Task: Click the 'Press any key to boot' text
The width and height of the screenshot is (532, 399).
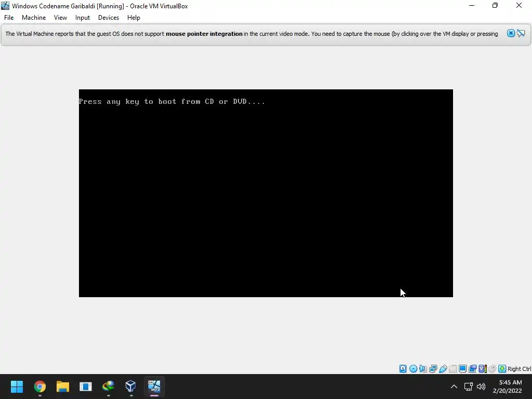Action: [172, 101]
